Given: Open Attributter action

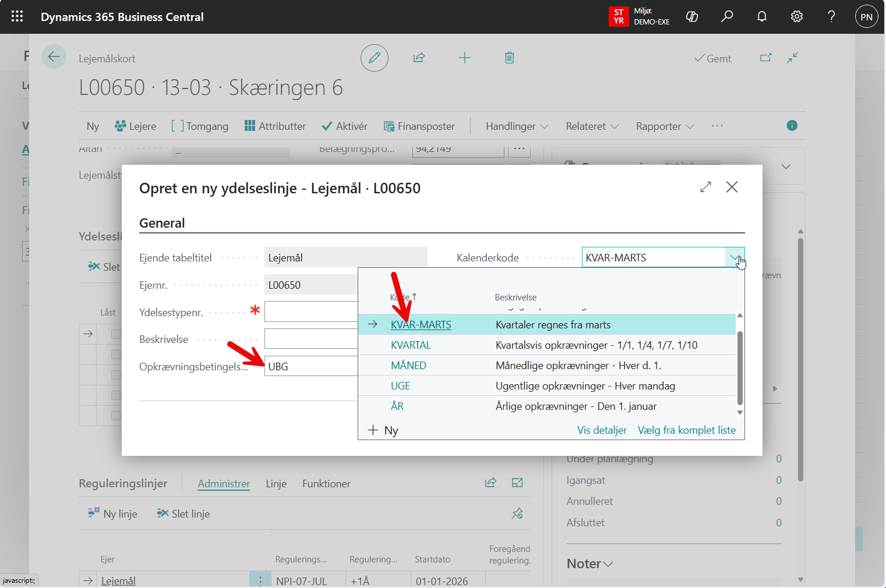Looking at the screenshot, I should [275, 126].
